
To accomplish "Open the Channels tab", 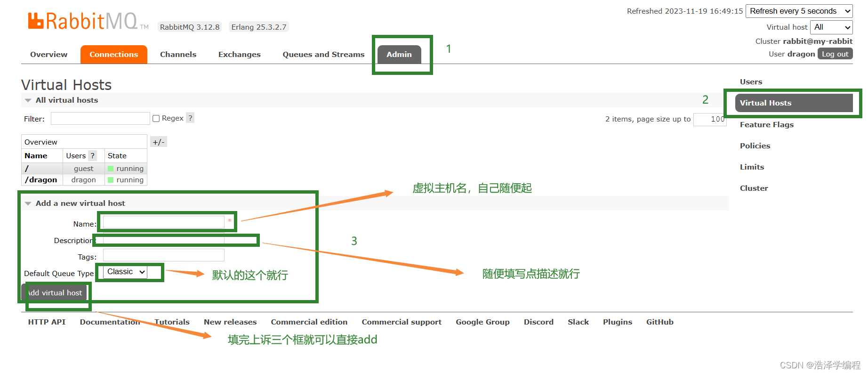I will (178, 55).
